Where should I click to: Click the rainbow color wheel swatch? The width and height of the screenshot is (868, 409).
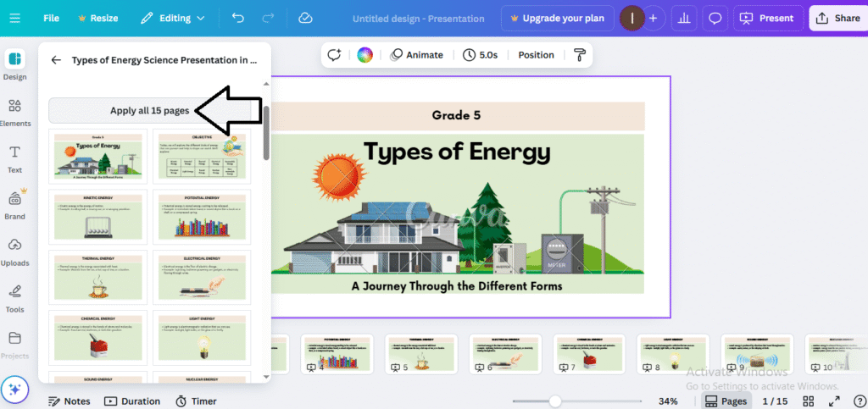(364, 55)
